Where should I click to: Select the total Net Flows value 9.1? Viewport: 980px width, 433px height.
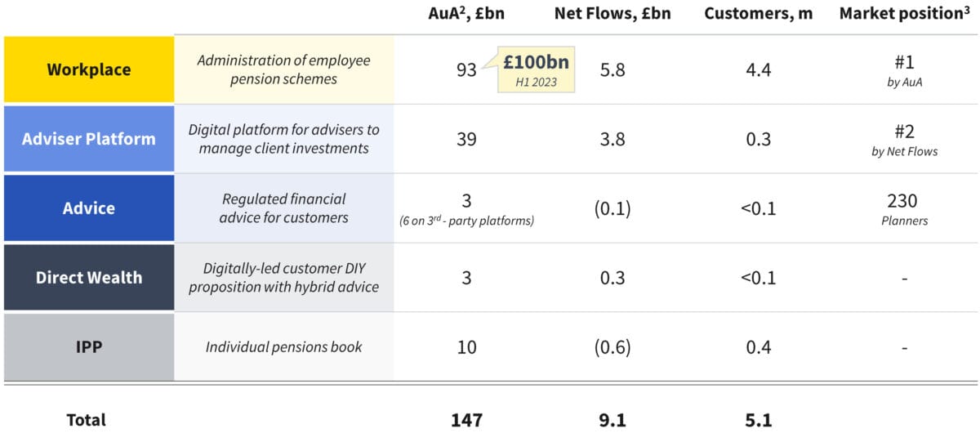(612, 420)
